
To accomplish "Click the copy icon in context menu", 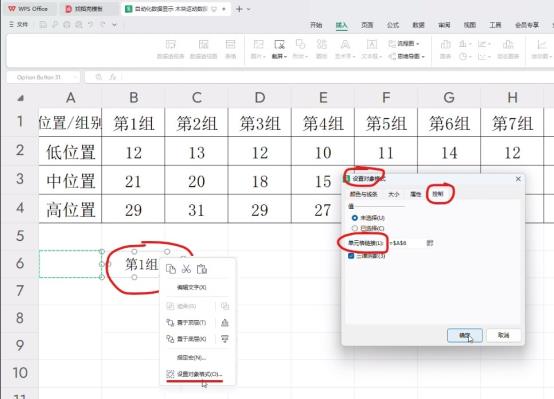I will click(x=171, y=269).
